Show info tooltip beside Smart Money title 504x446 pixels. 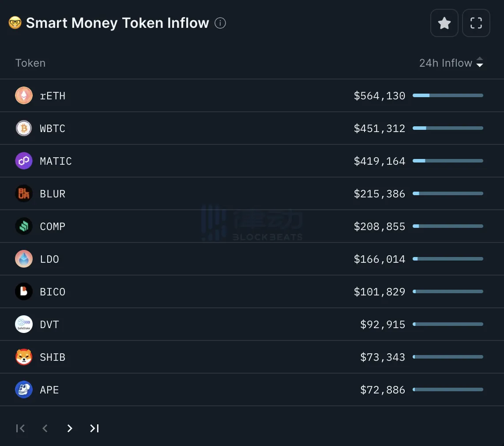220,23
